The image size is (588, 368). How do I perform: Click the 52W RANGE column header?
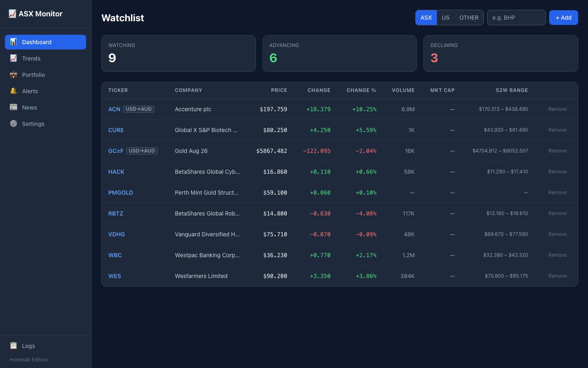pos(512,90)
